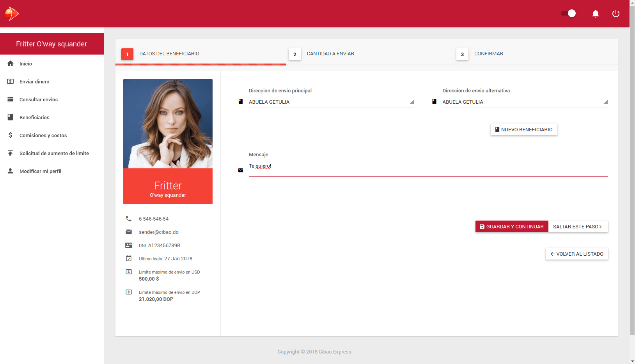Click email sender@cibao.do
Screen dimensions: 635x364
tap(159, 232)
